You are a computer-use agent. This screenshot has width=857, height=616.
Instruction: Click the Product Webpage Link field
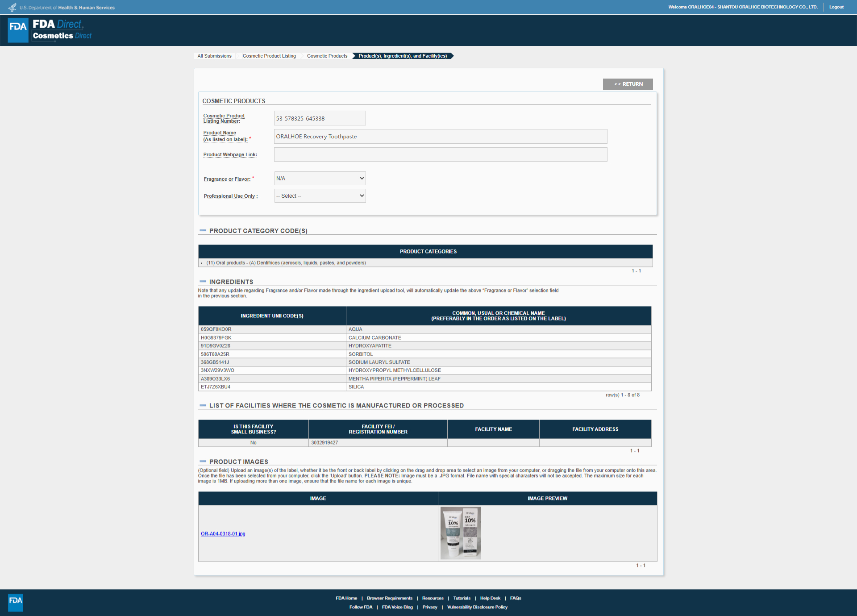441,154
